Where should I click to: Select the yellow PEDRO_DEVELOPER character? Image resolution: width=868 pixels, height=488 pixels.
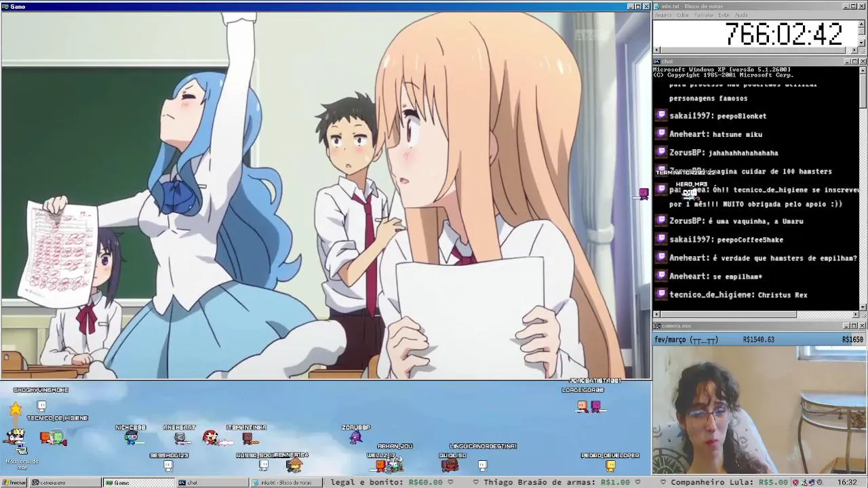(x=610, y=465)
